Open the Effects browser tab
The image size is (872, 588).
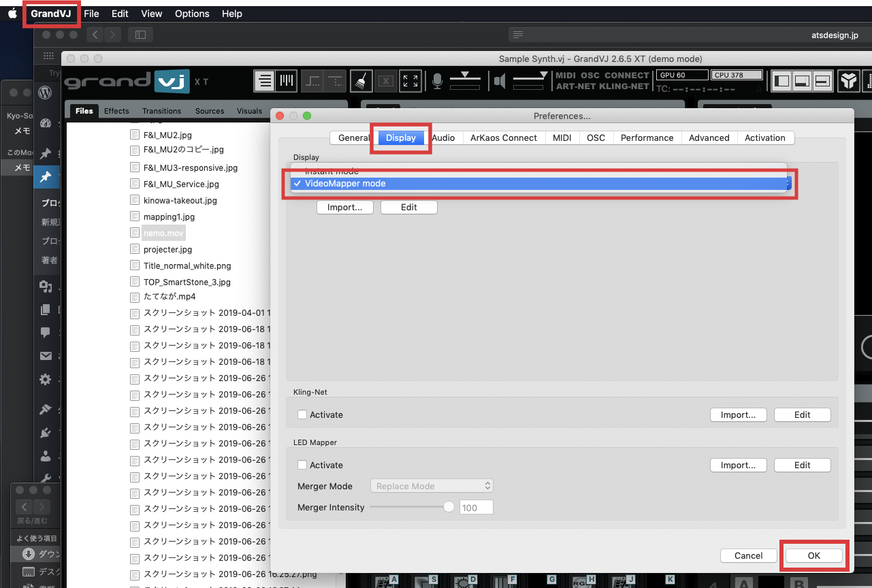pyautogui.click(x=116, y=111)
